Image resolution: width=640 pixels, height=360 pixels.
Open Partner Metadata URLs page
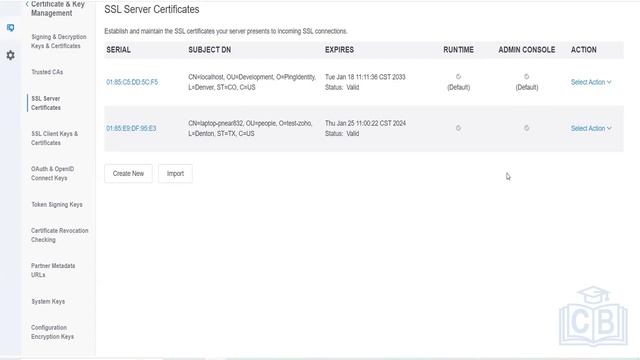53,270
